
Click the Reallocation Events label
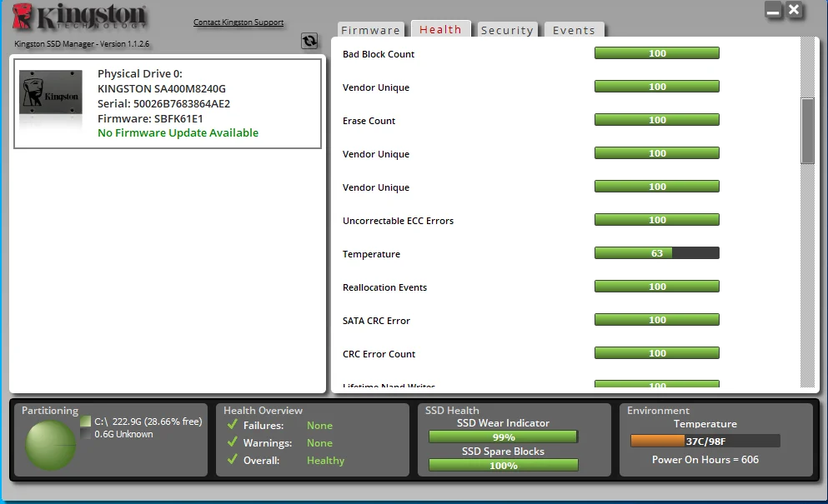tap(384, 287)
